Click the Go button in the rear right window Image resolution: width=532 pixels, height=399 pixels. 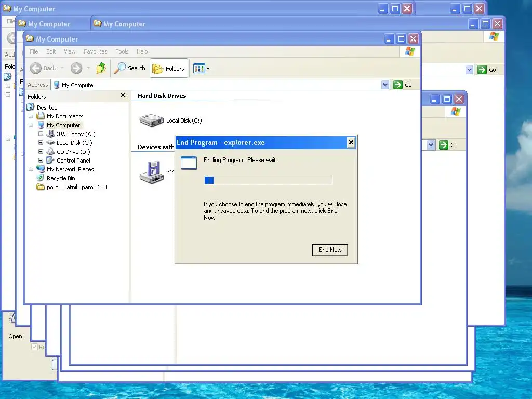click(487, 70)
